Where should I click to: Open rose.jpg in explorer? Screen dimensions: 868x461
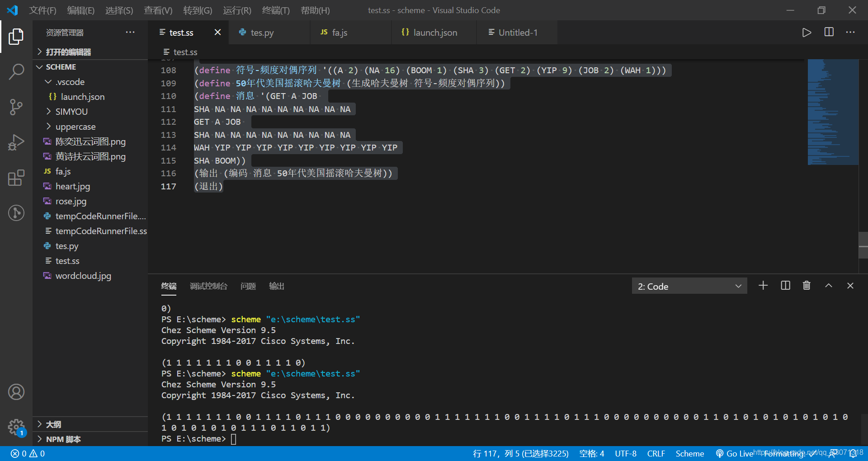pyautogui.click(x=90, y=201)
